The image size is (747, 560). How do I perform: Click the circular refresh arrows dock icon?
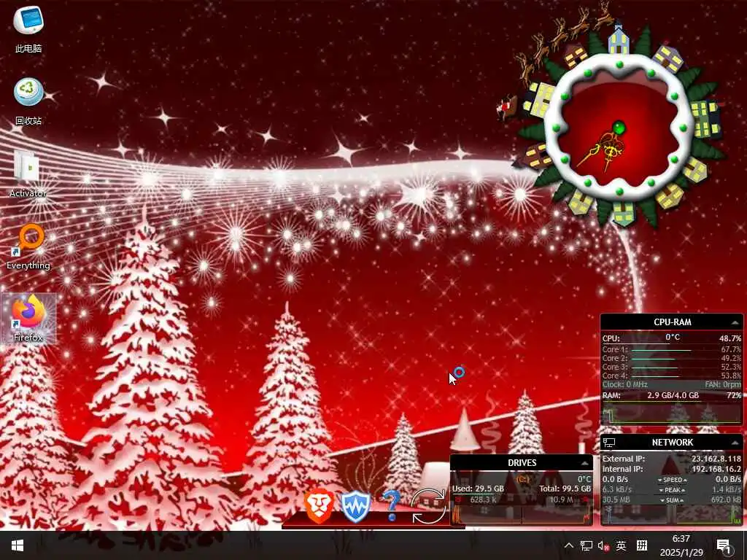(x=428, y=506)
